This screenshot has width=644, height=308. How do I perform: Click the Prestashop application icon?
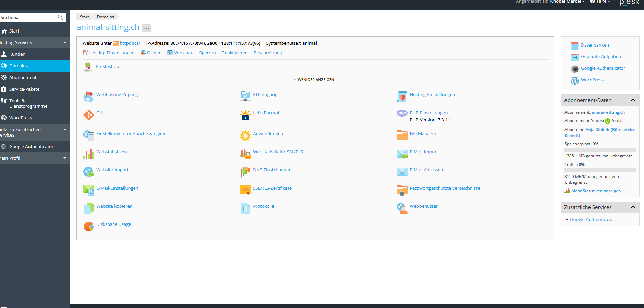pyautogui.click(x=88, y=67)
